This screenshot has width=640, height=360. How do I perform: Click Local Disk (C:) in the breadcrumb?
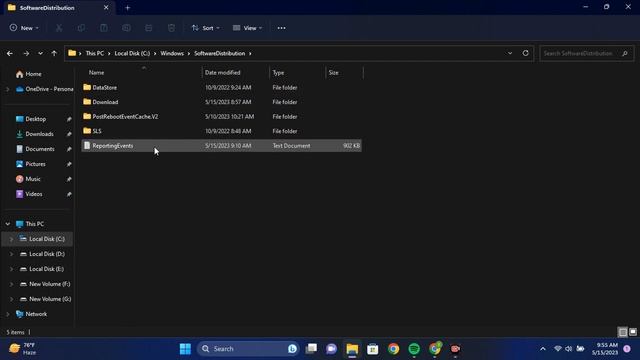pyautogui.click(x=132, y=53)
